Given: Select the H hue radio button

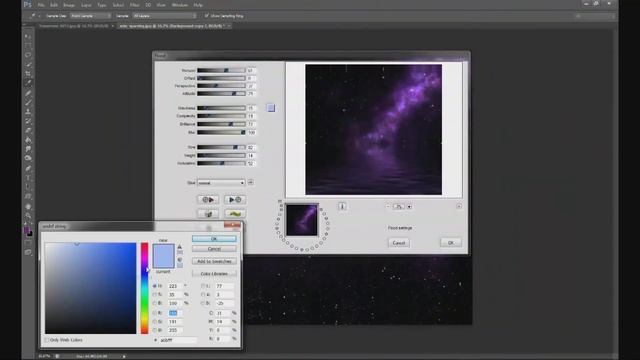Looking at the screenshot, I should tap(155, 286).
